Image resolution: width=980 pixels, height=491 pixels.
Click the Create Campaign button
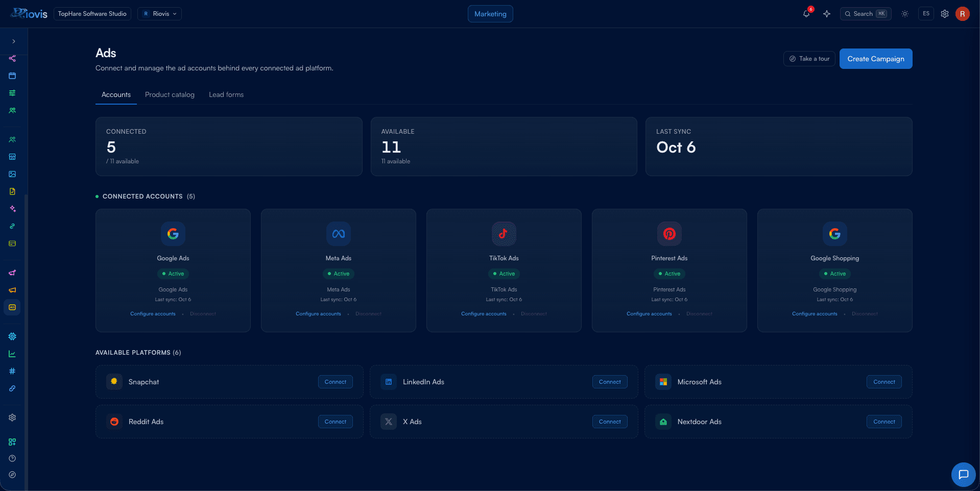tap(876, 59)
